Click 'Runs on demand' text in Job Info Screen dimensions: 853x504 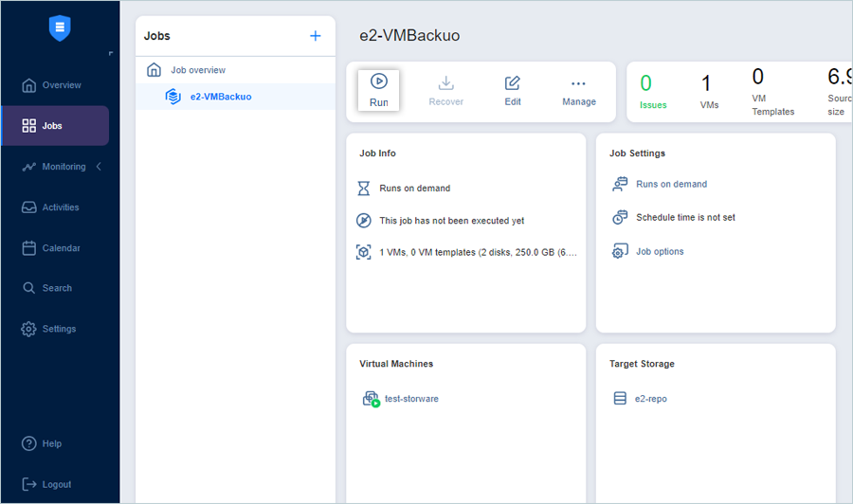pos(414,189)
